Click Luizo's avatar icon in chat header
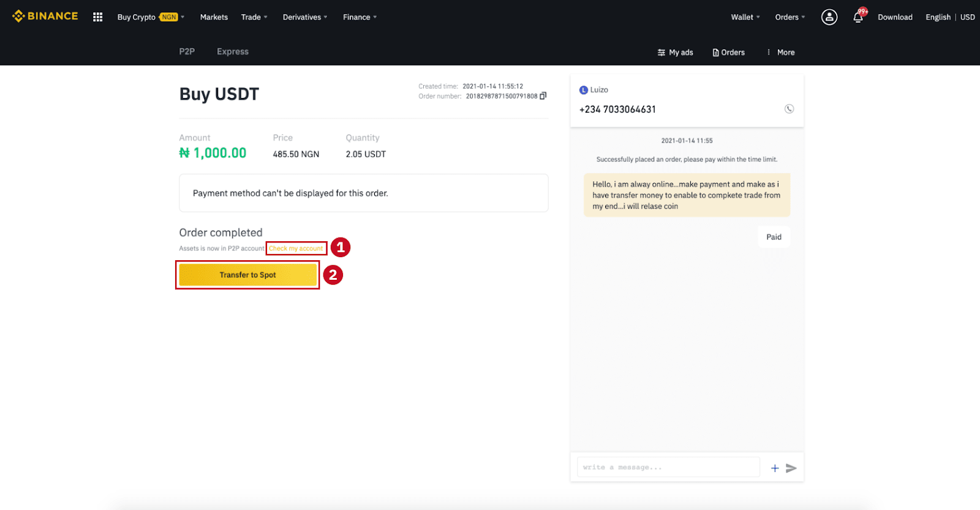The width and height of the screenshot is (980, 510). [x=584, y=90]
